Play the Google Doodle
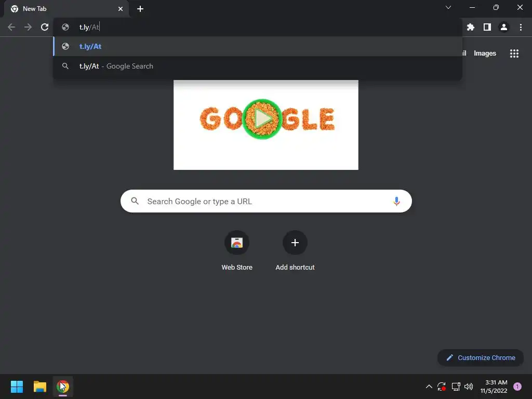The height and width of the screenshot is (399, 532). (x=262, y=119)
